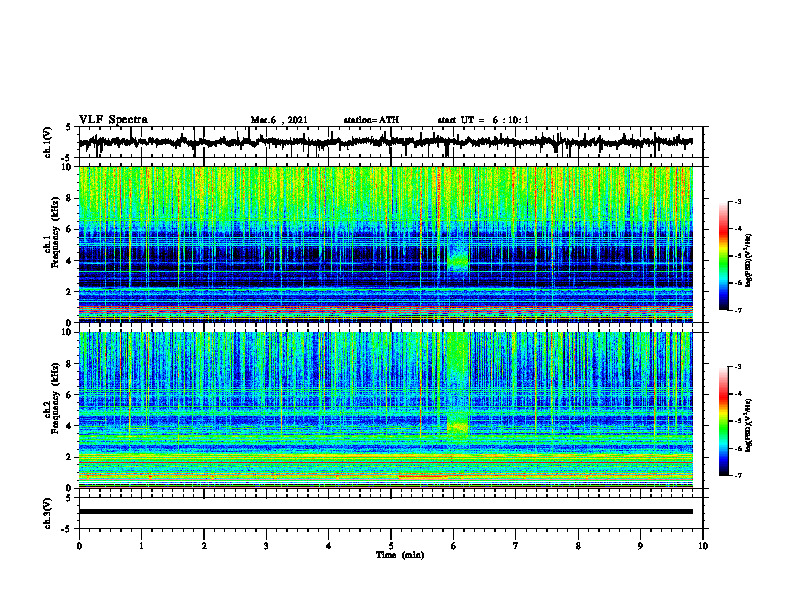Click the time axis tick label '10'
Image resolution: width=792 pixels, height=612 pixels.
click(x=703, y=546)
